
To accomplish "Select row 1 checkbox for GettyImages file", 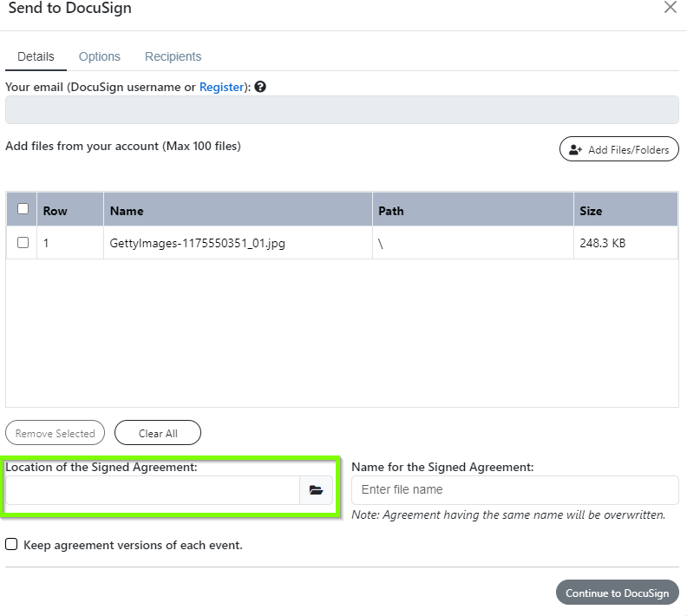I will (23, 242).
